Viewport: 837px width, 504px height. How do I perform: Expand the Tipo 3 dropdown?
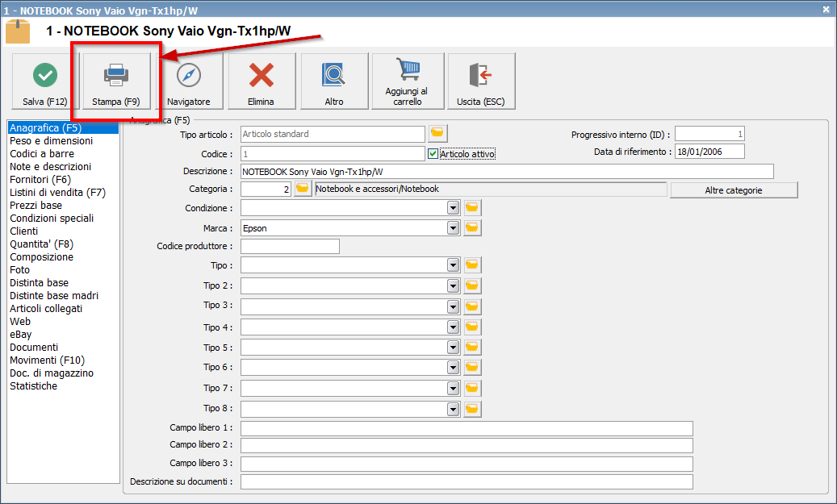[453, 306]
